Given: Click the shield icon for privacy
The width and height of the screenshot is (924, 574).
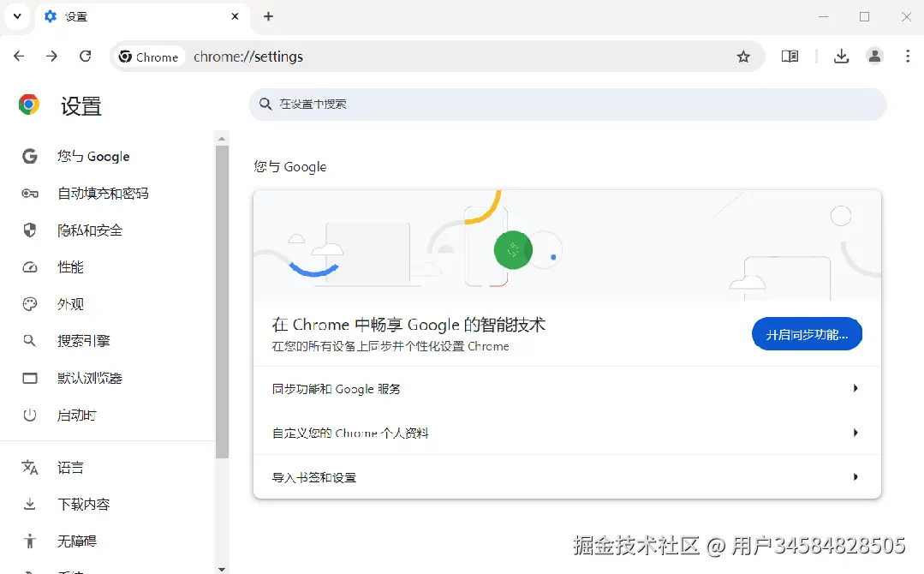Looking at the screenshot, I should coord(29,230).
